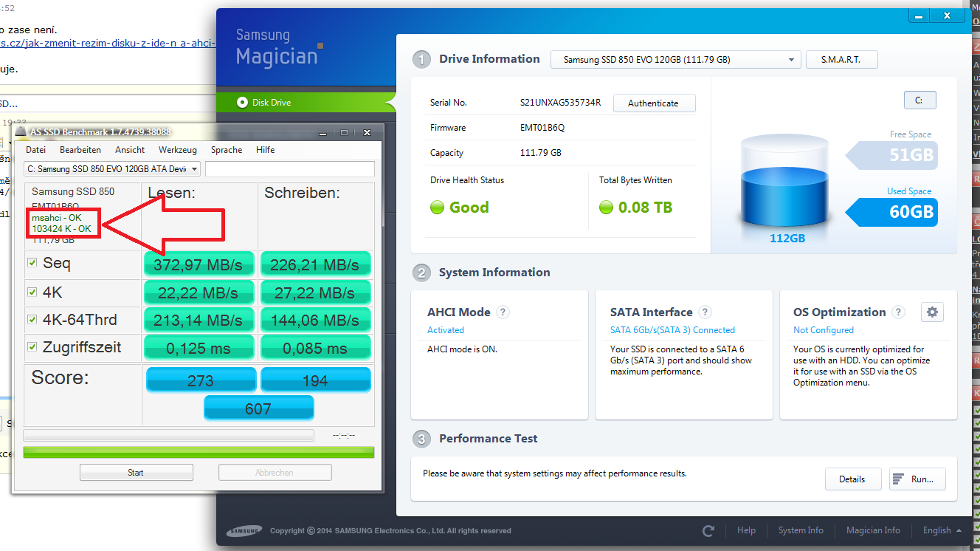Viewport: 980px width, 551px height.
Task: Click the 60GB used space value
Action: (x=911, y=212)
